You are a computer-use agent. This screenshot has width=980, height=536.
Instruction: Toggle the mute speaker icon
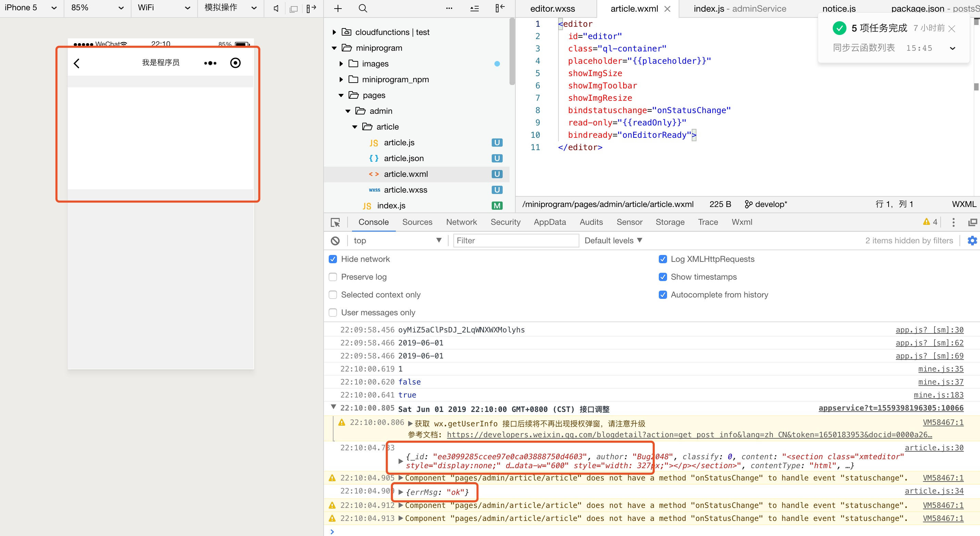[276, 8]
